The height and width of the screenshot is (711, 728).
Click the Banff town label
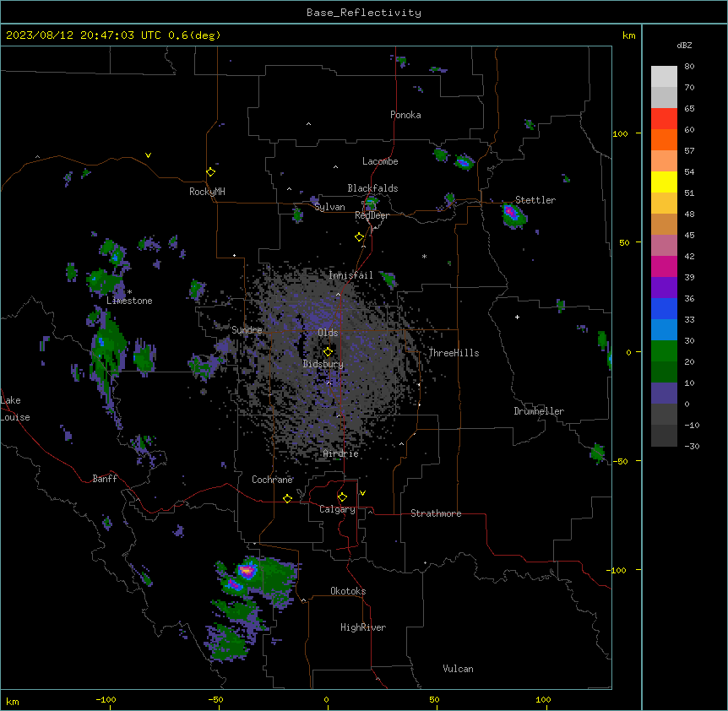click(105, 479)
